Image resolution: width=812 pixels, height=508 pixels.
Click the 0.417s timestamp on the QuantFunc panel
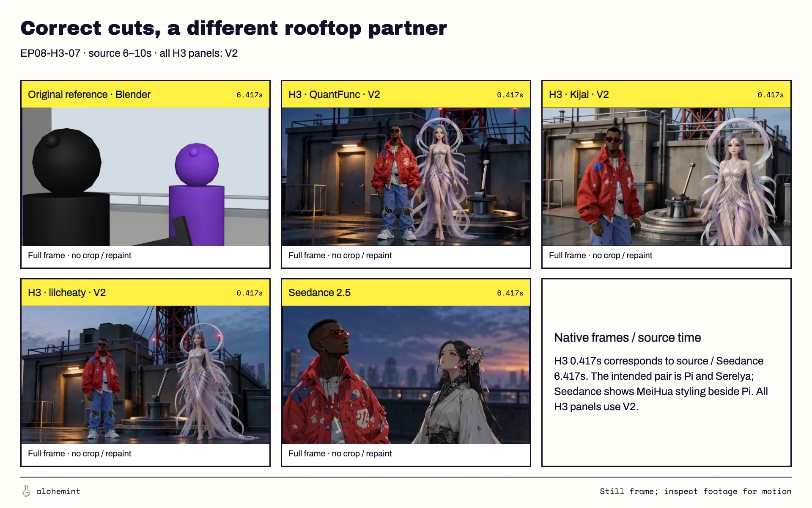(x=510, y=95)
